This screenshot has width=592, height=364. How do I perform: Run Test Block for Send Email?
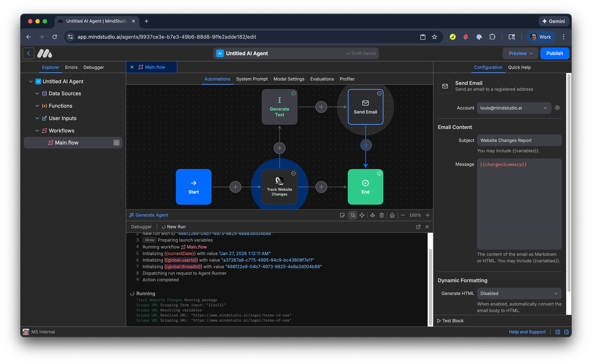point(450,320)
